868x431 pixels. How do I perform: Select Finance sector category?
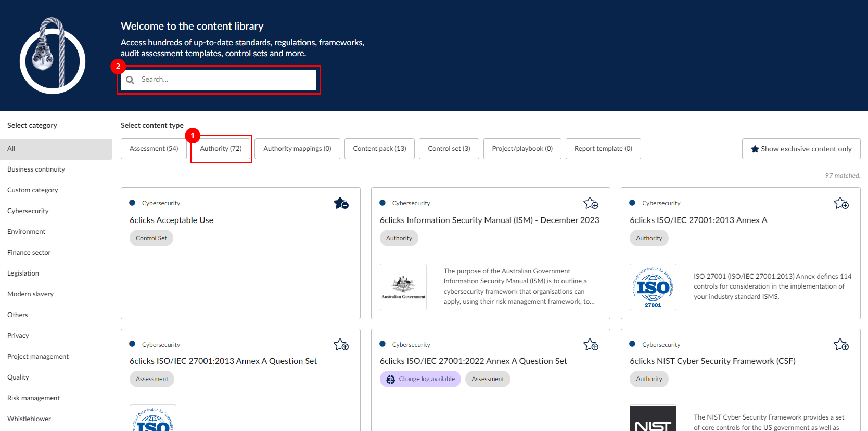pyautogui.click(x=56, y=253)
